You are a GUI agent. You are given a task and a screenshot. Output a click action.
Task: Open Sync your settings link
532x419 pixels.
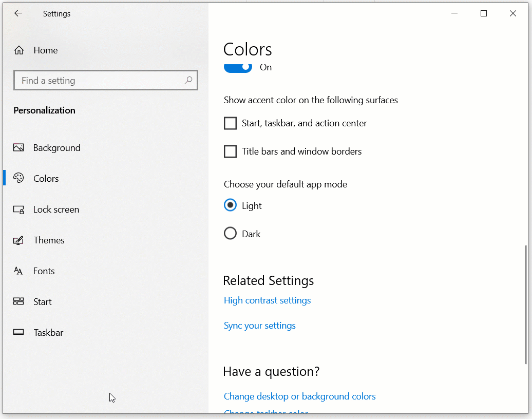[259, 326]
